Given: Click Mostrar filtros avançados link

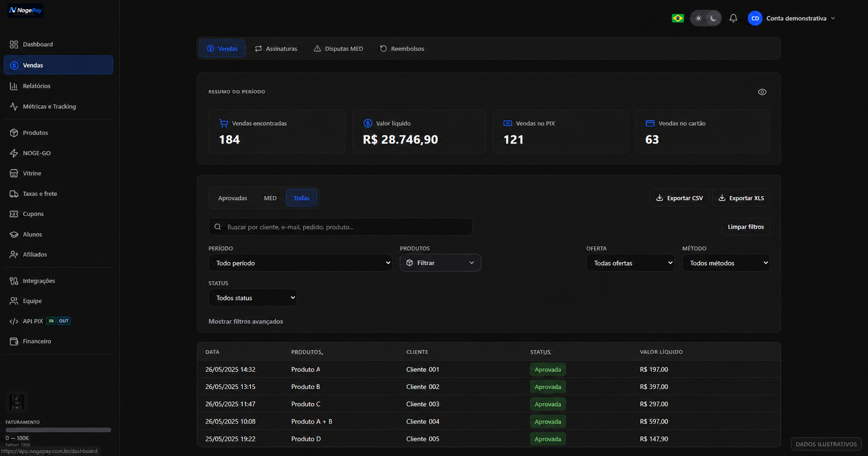Looking at the screenshot, I should [x=246, y=322].
